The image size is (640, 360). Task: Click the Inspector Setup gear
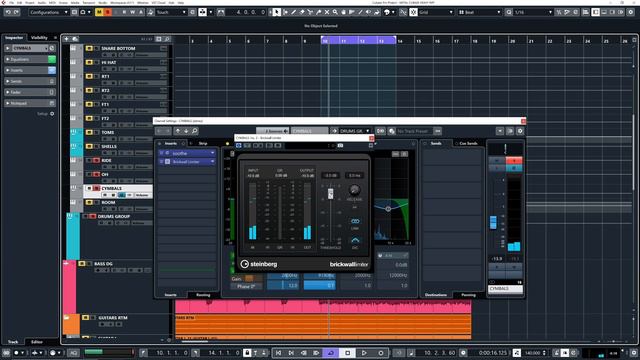[52, 113]
